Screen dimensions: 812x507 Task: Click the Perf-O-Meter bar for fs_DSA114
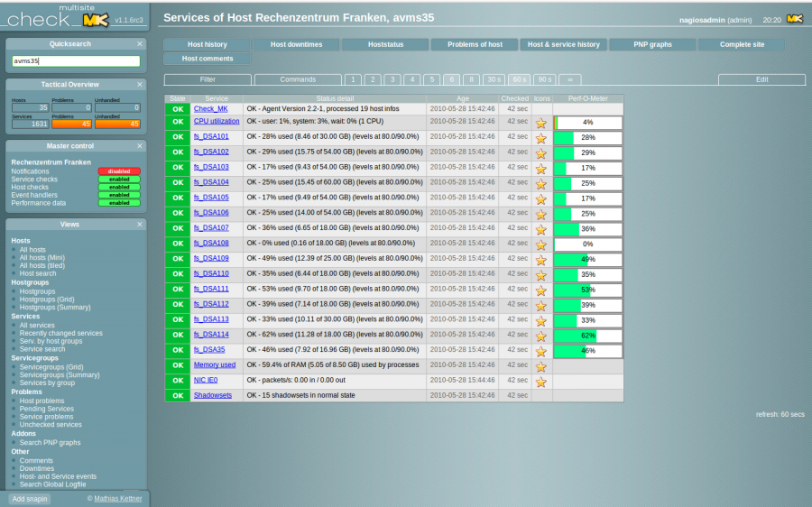pos(587,335)
